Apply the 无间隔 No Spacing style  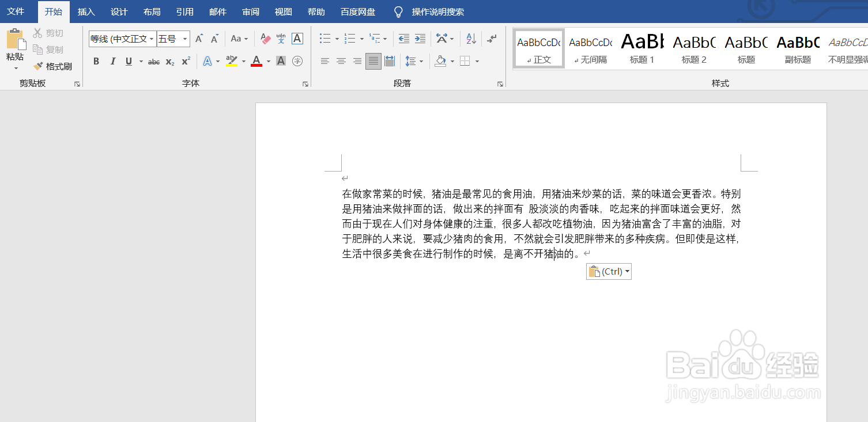tap(591, 48)
